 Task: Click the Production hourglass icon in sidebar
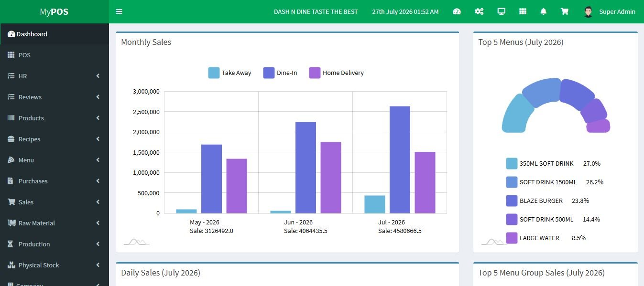point(11,244)
